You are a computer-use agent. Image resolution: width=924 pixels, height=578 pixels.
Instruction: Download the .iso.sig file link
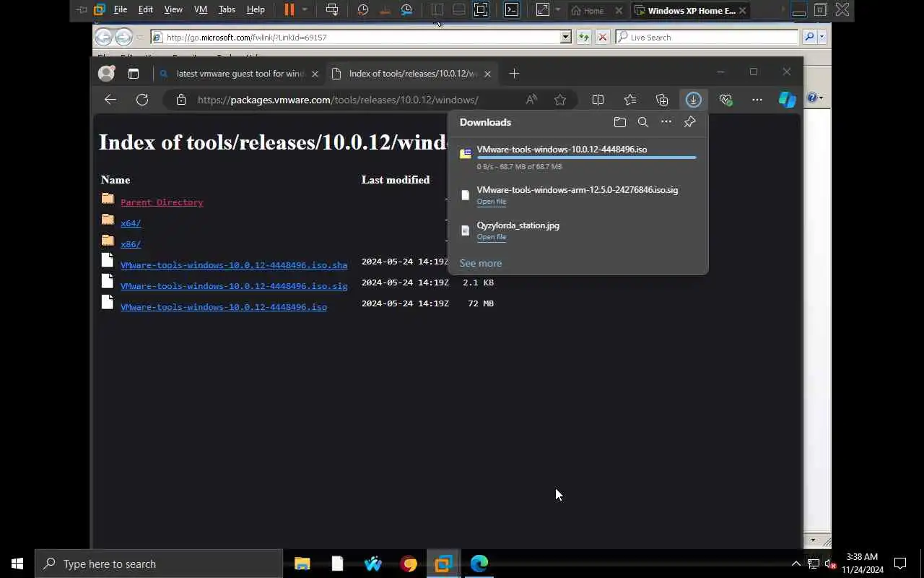[234, 286]
